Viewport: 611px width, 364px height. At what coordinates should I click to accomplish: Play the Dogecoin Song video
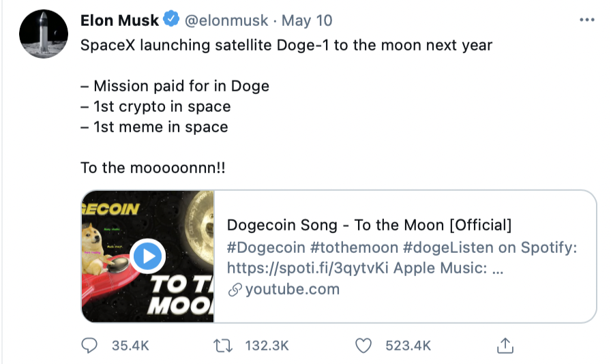click(x=147, y=256)
